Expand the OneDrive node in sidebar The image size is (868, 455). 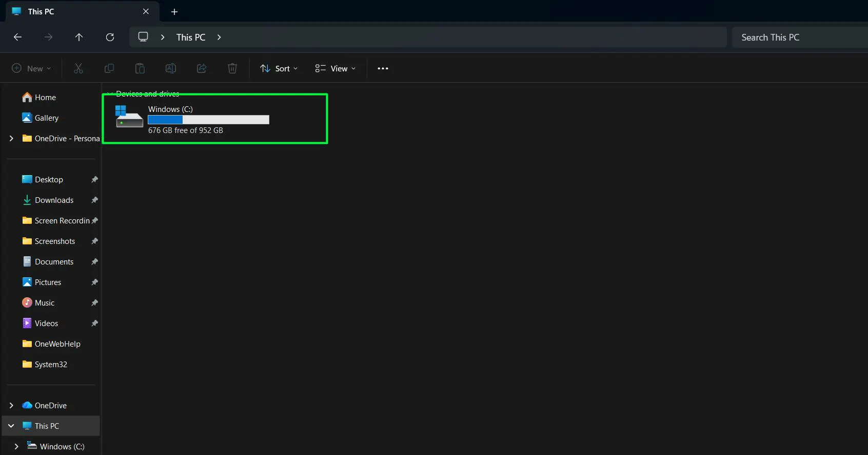[11, 405]
